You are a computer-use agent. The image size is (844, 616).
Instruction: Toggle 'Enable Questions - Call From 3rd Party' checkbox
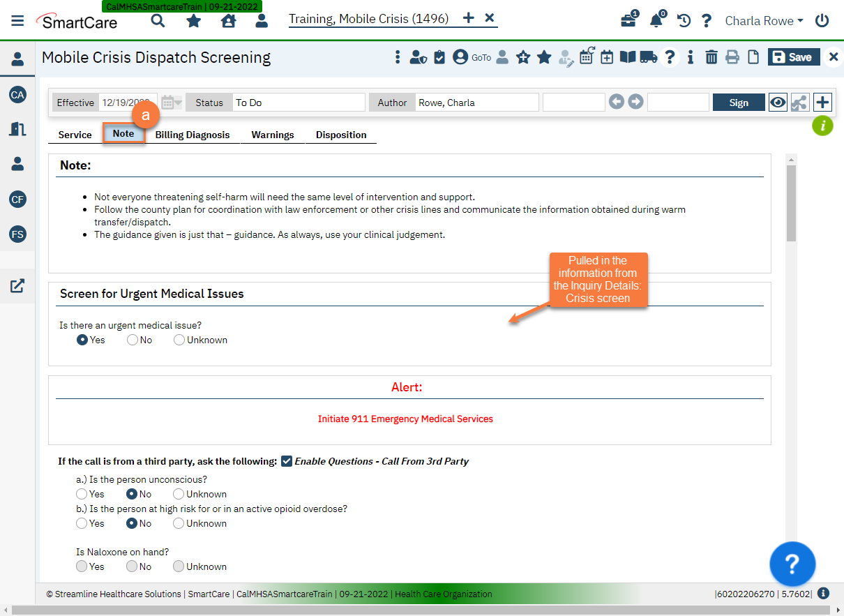287,461
